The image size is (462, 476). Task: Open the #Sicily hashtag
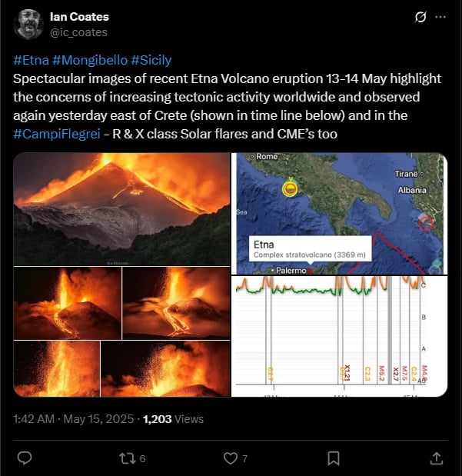click(x=151, y=60)
